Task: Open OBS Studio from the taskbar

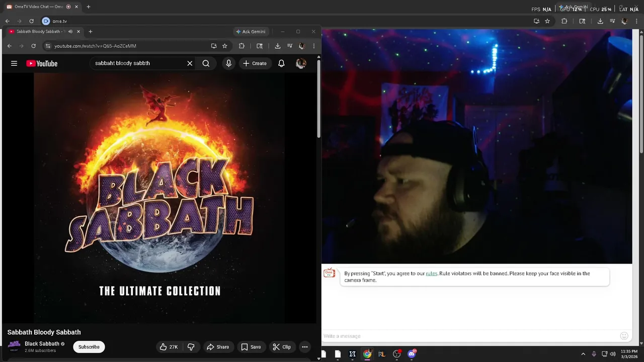Action: pos(396,354)
